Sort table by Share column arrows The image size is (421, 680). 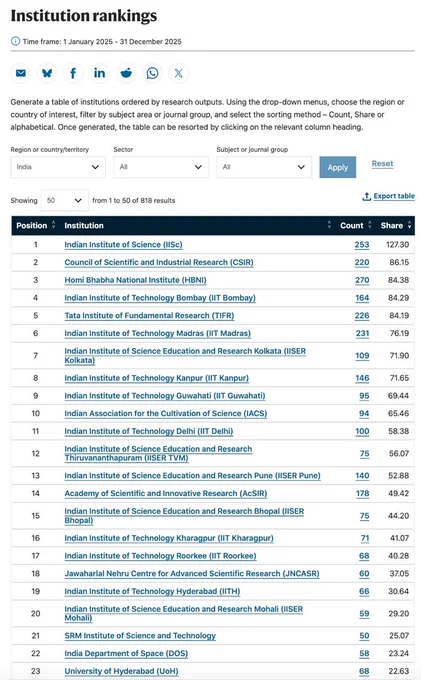point(409,225)
